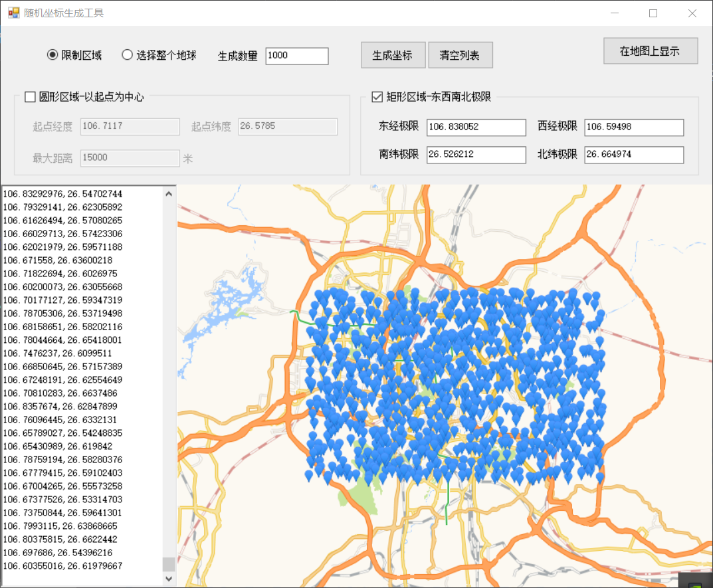Select the 选择整个地球 radio button
Viewport: 713px width, 588px height.
[128, 55]
